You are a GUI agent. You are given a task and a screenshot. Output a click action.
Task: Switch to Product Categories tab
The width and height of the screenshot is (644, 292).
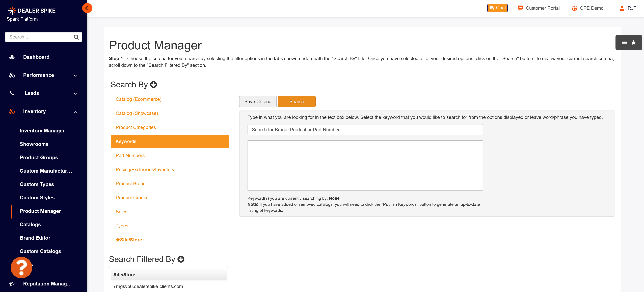click(136, 127)
